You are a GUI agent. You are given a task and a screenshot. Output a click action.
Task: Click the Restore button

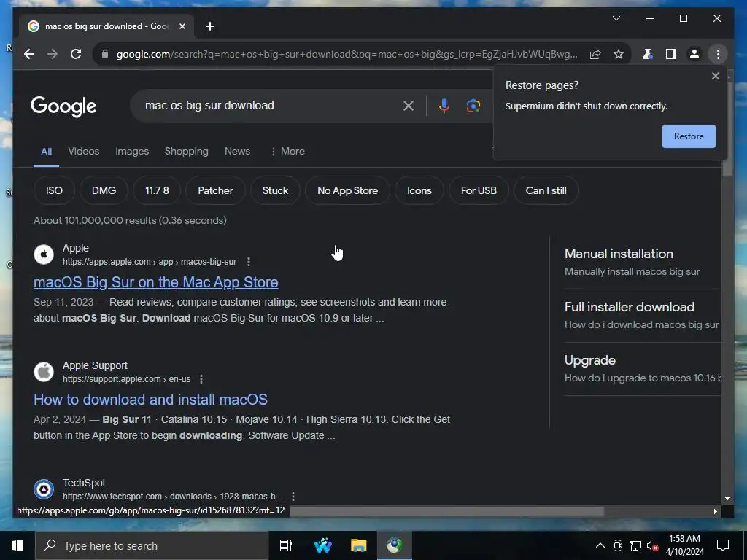pos(689,136)
